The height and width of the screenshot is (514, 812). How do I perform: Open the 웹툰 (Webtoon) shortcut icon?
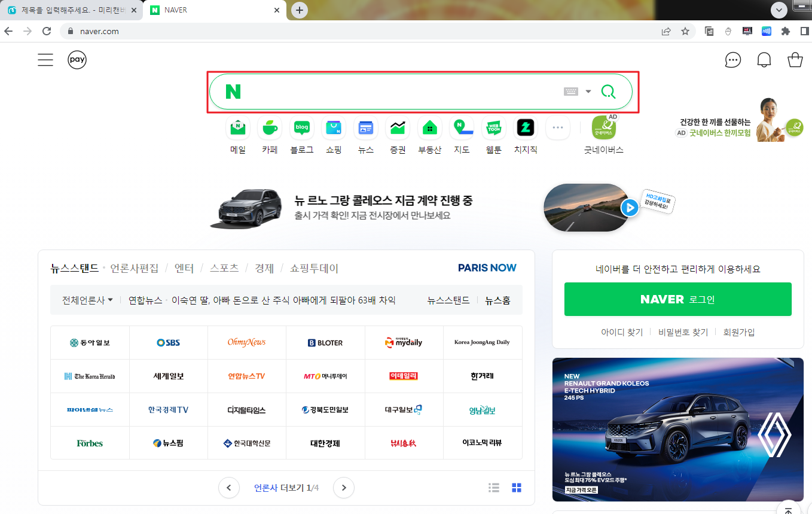coord(494,127)
